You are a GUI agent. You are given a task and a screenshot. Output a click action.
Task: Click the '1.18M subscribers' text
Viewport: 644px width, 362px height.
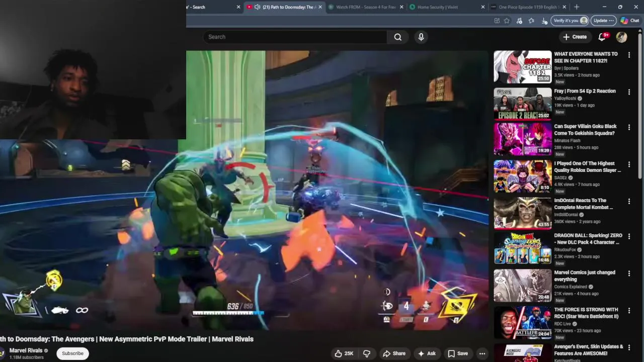coord(26,357)
